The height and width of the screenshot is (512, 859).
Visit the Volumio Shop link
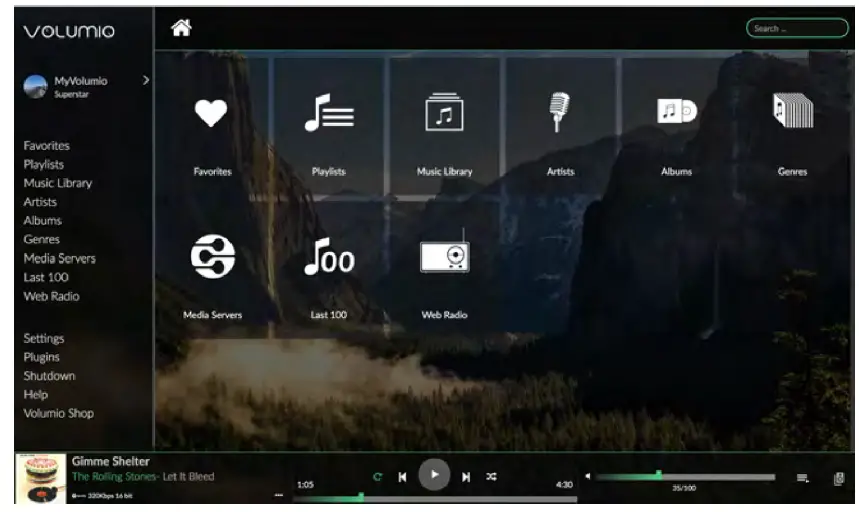click(x=59, y=413)
